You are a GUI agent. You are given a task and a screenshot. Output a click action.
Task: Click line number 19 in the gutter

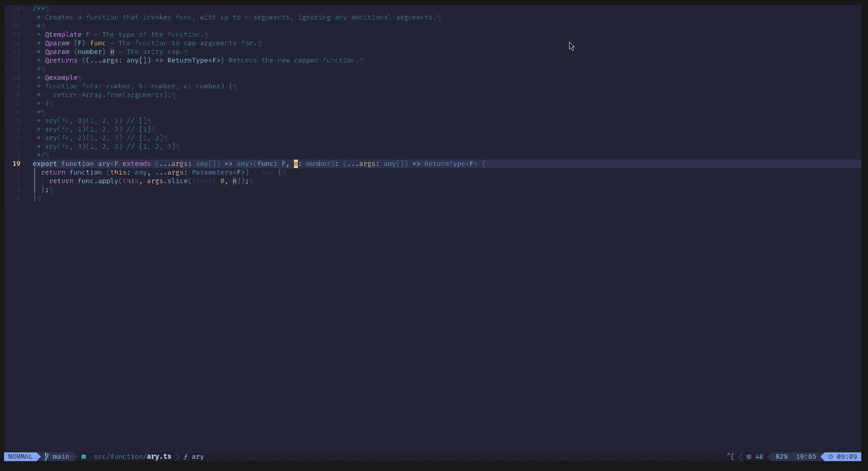point(17,164)
